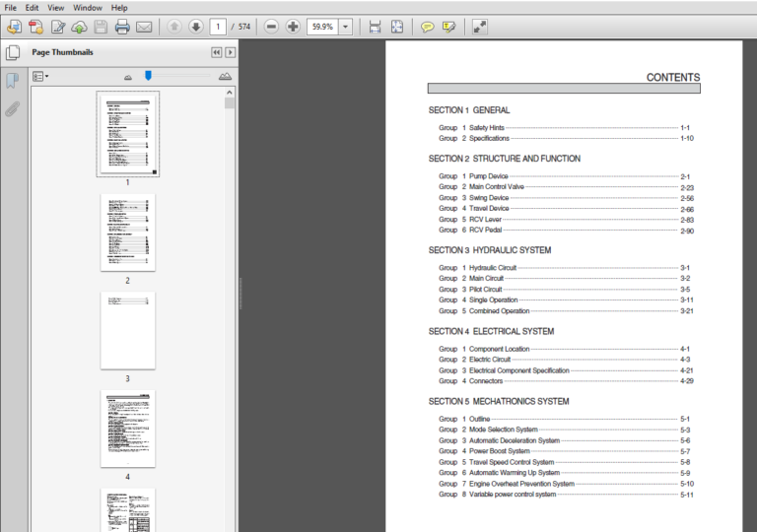Click the upload to cloud icon
This screenshot has height=532, width=757.
click(79, 27)
